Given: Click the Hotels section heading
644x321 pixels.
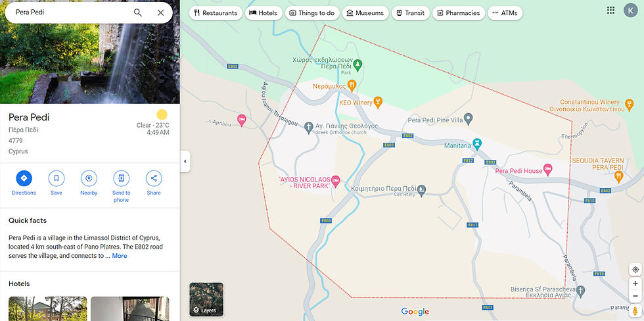Looking at the screenshot, I should [x=19, y=284].
